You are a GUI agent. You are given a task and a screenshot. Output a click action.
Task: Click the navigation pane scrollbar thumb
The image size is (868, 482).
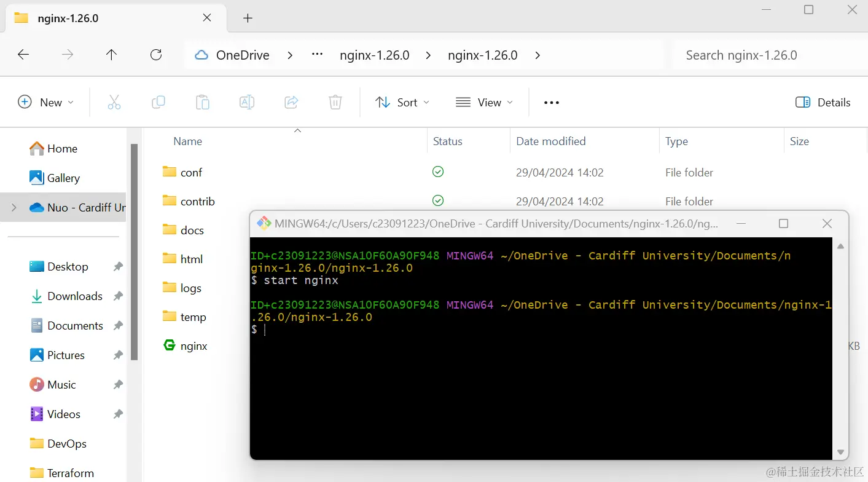[135, 252]
